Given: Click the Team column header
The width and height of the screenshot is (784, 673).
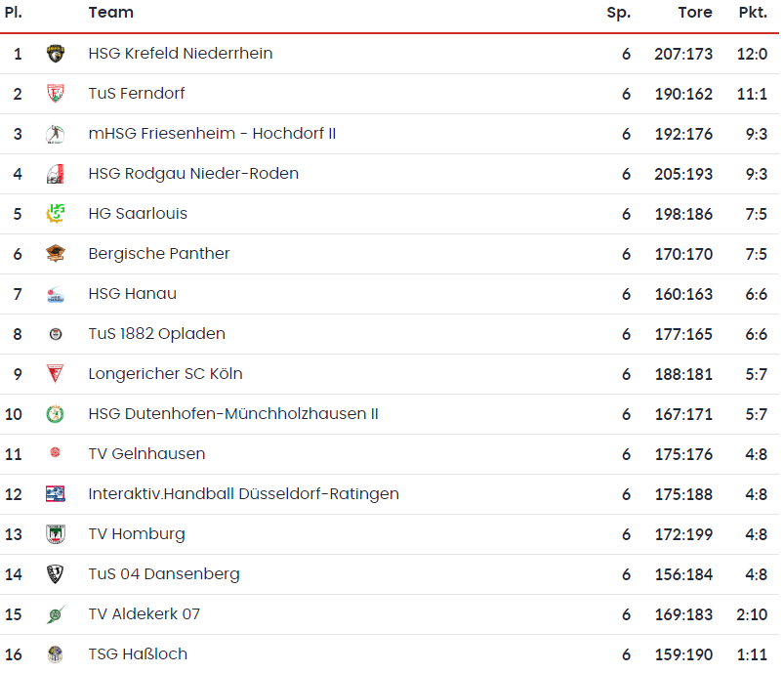Looking at the screenshot, I should [110, 13].
